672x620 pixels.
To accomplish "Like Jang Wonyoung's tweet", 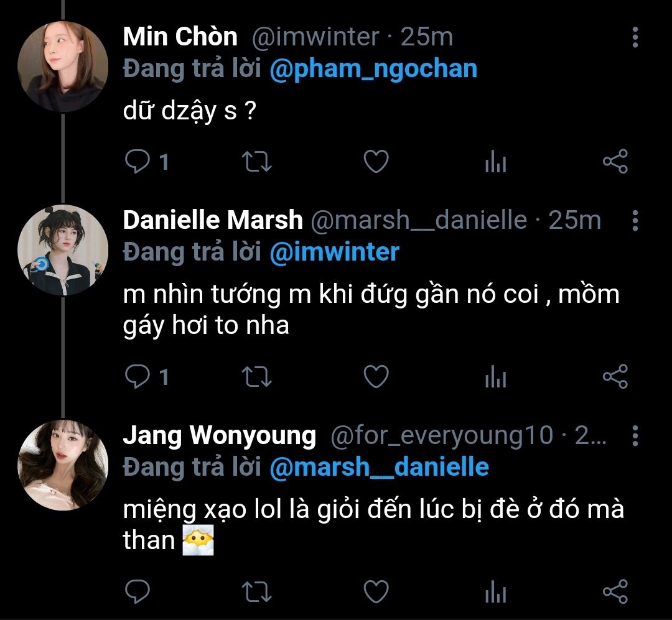I will pyautogui.click(x=376, y=591).
